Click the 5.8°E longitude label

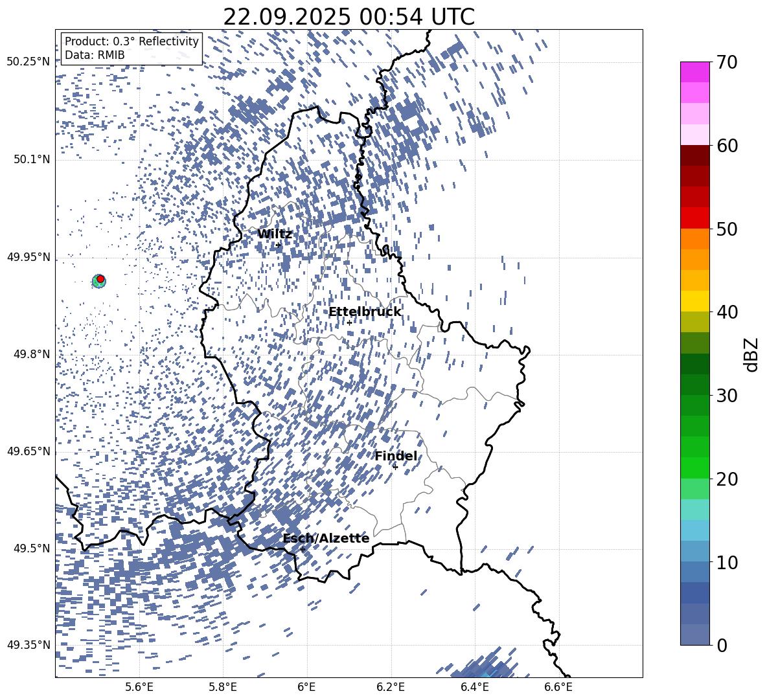pyautogui.click(x=223, y=687)
